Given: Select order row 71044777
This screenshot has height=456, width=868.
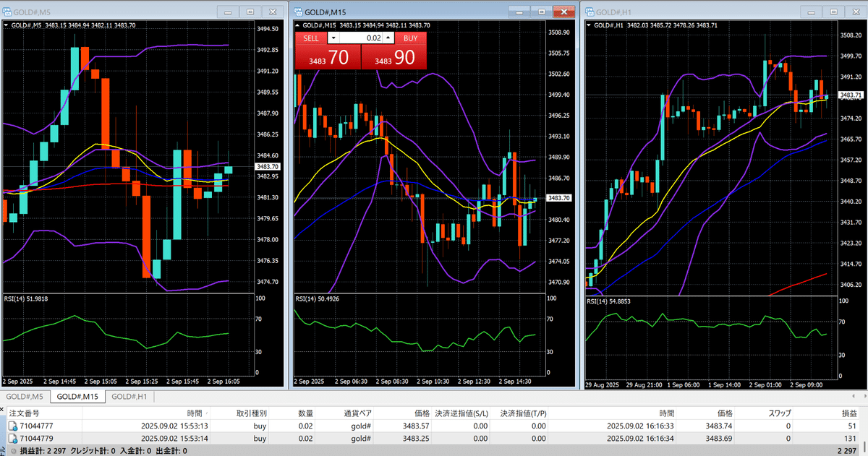Looking at the screenshot, I should 433,426.
